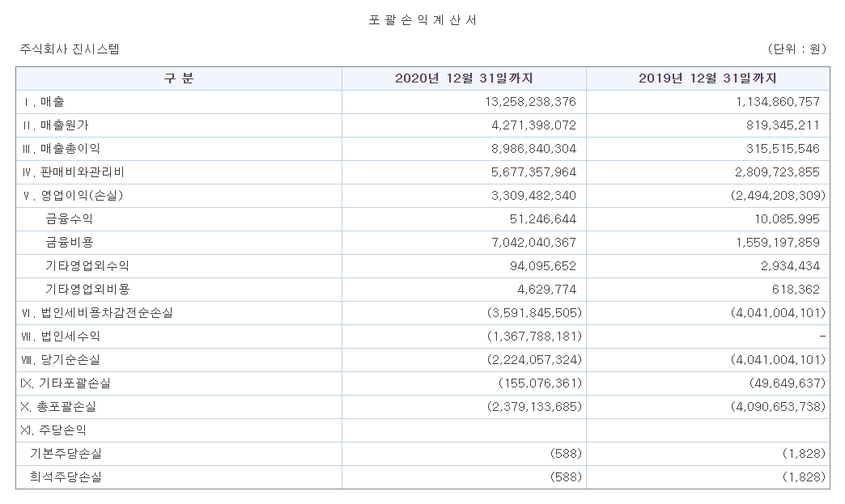Image resolution: width=845 pixels, height=504 pixels.
Task: Click the 금융비용 row label
Action: pos(69,243)
